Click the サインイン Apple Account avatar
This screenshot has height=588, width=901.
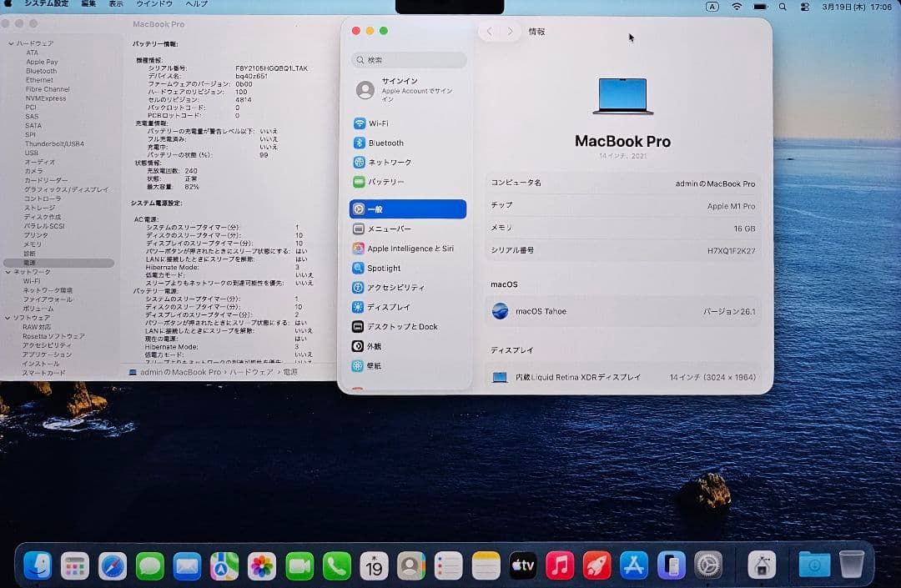(365, 89)
